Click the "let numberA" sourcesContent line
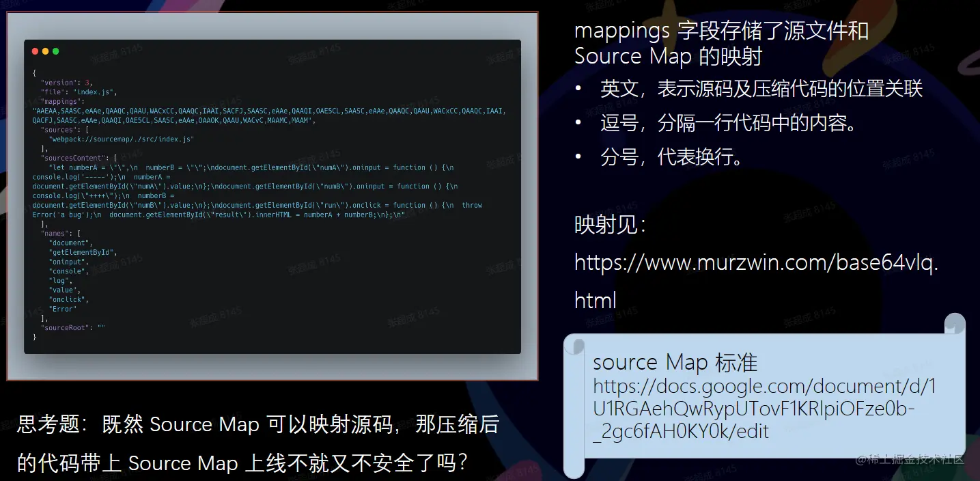Image resolution: width=980 pixels, height=481 pixels. click(x=251, y=167)
